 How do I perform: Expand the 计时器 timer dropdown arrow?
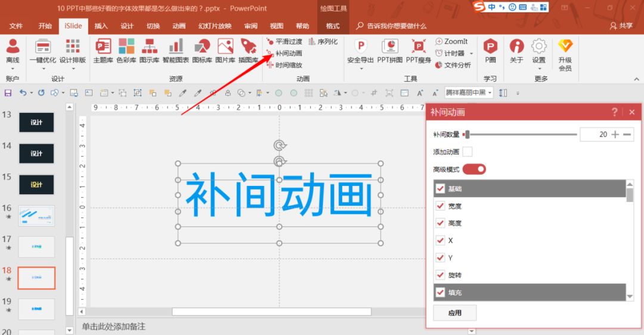(472, 54)
